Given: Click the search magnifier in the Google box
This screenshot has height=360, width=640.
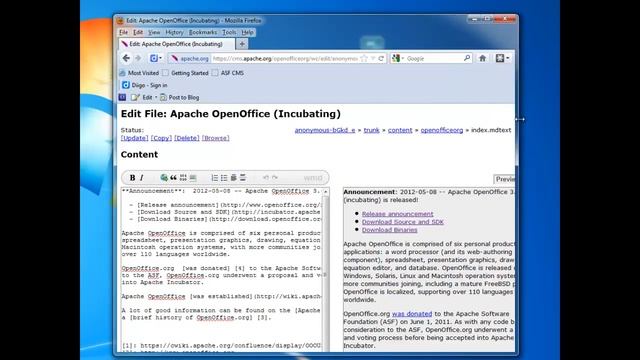Looking at the screenshot, I should click(467, 58).
